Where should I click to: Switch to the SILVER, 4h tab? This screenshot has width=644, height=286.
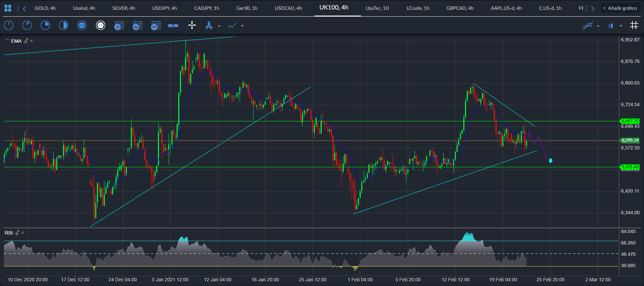coord(124,8)
